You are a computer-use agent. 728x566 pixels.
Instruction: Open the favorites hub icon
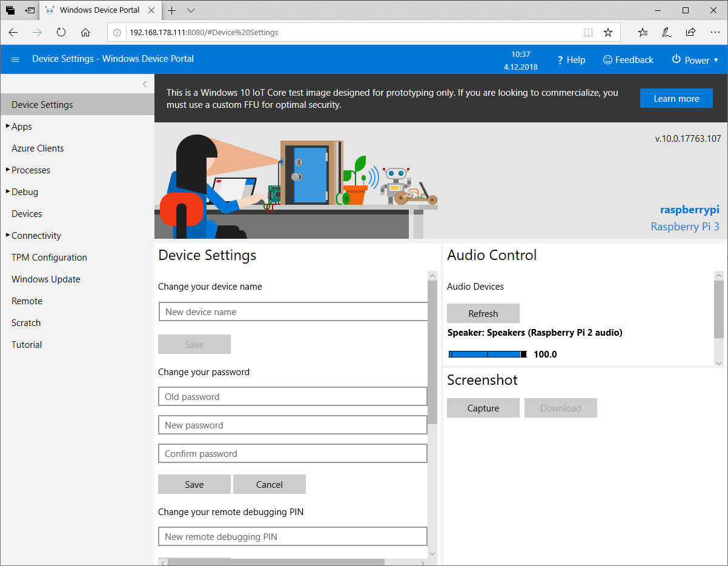[x=643, y=32]
